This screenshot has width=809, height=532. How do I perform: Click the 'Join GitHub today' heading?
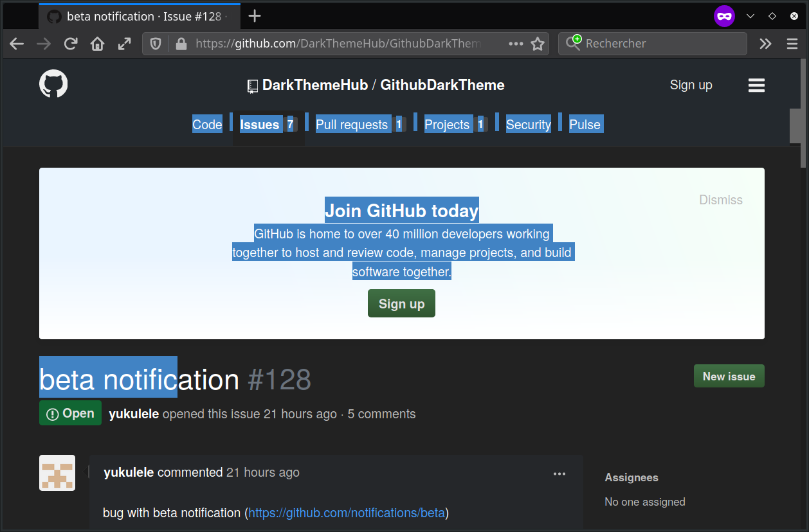[x=402, y=211]
